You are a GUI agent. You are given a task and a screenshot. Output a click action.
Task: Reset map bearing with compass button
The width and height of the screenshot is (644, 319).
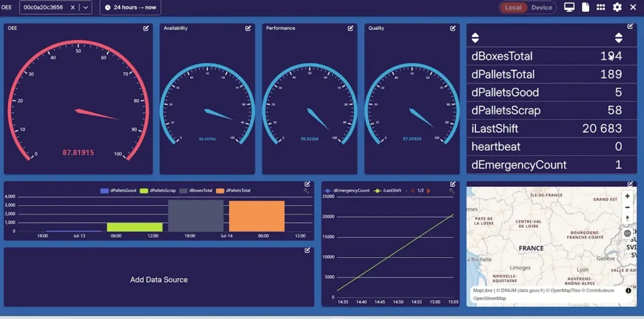(627, 218)
